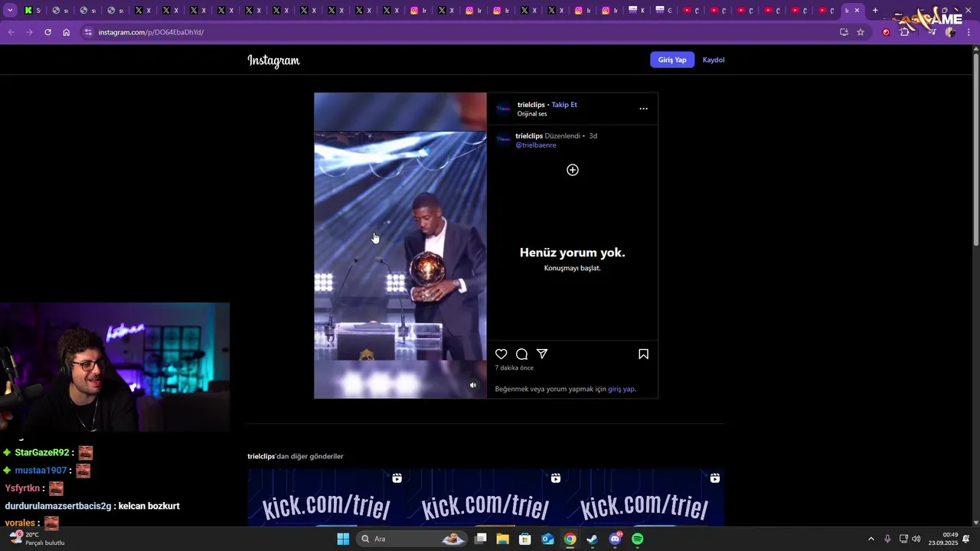The image size is (980, 551).
Task: Close the active Instagram tab
Action: 857,10
